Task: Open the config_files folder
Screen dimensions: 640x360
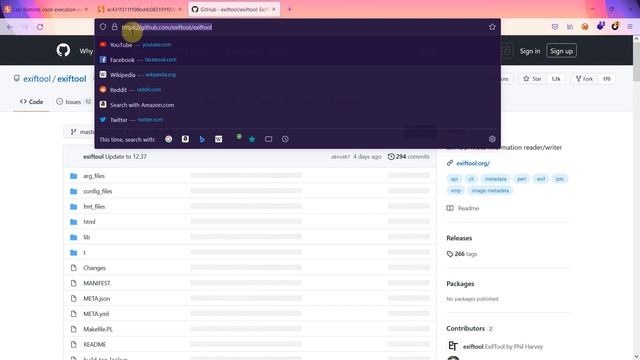Action: coord(98,191)
